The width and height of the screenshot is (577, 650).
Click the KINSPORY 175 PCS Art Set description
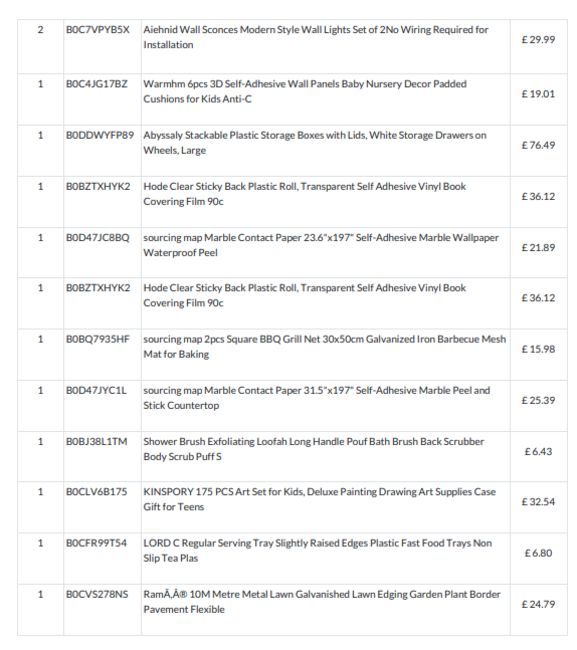pos(319,500)
